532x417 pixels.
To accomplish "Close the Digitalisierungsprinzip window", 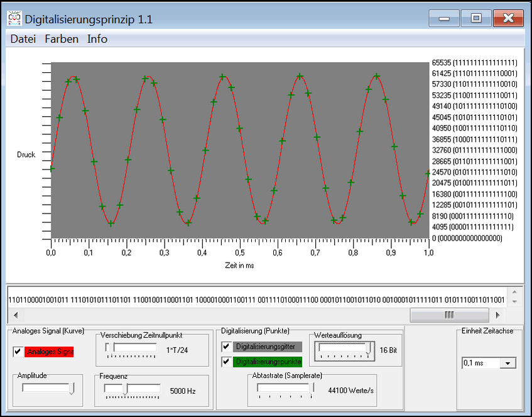I will [508, 18].
